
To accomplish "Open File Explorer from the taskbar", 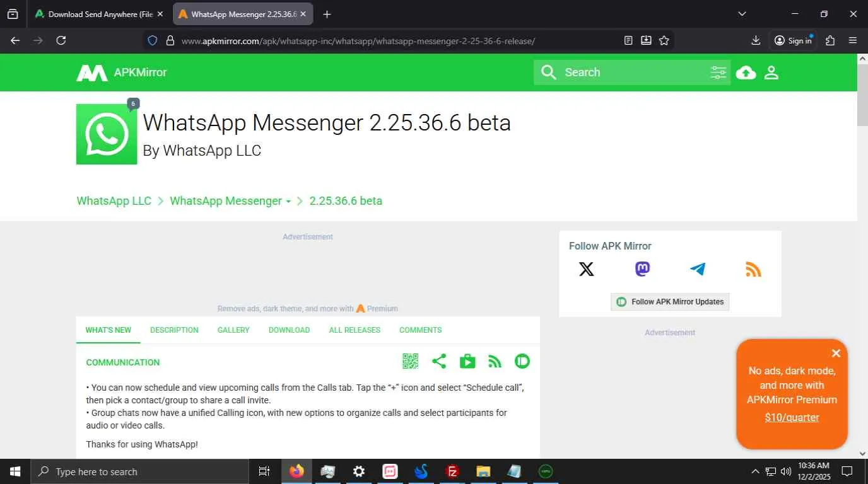I will point(483,471).
